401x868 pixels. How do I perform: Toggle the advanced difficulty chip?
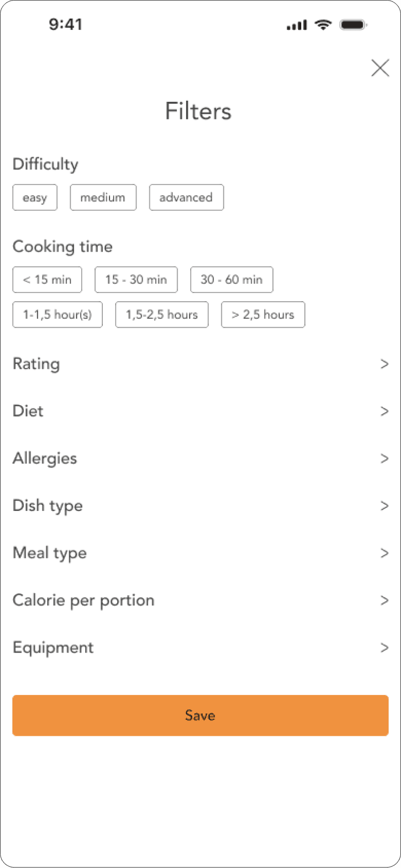(x=186, y=197)
